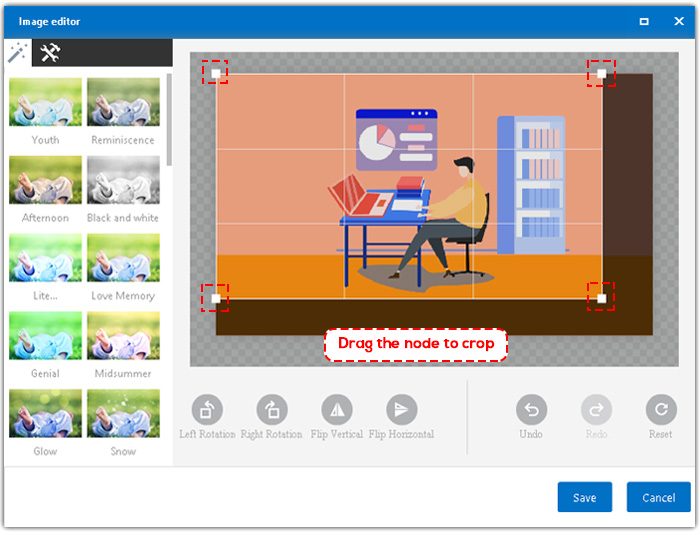
Task: Apply the Youth filter thumbnail
Action: pyautogui.click(x=46, y=102)
